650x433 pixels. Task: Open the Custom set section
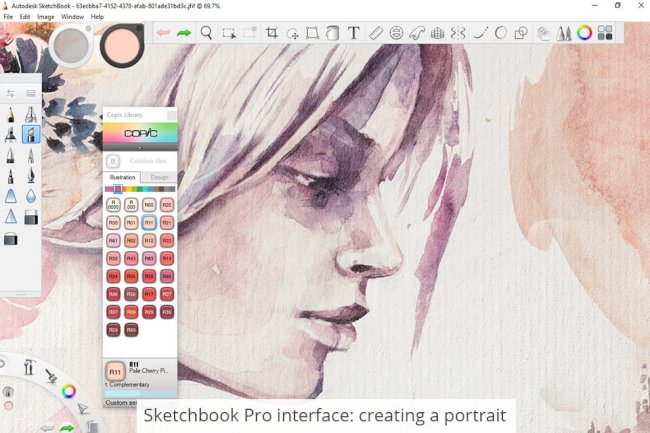[x=121, y=403]
